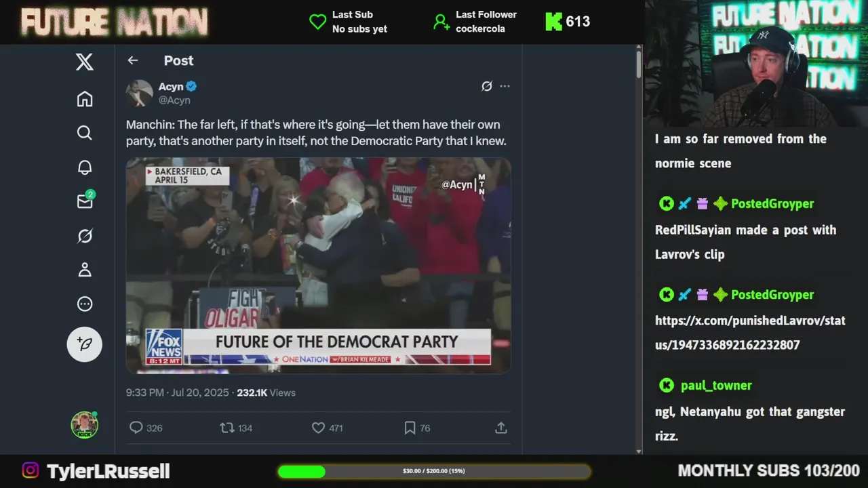Click the Last Follower person icon
Viewport: 868px width, 488px height.
[441, 22]
